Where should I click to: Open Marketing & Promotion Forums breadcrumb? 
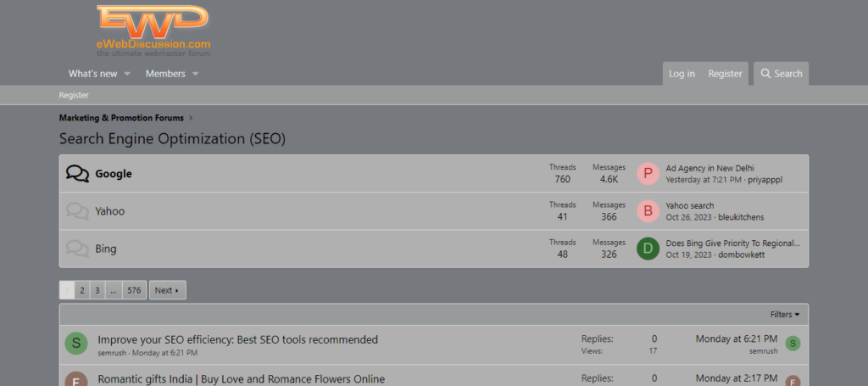click(120, 118)
